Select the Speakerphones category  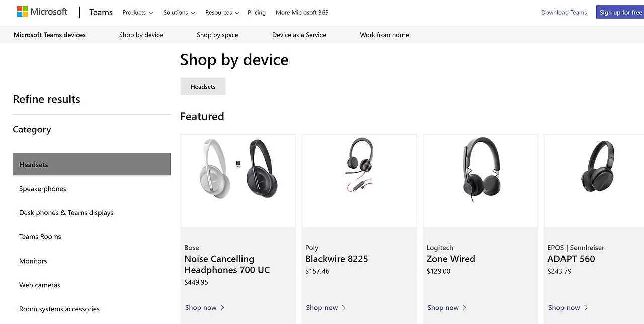[43, 189]
